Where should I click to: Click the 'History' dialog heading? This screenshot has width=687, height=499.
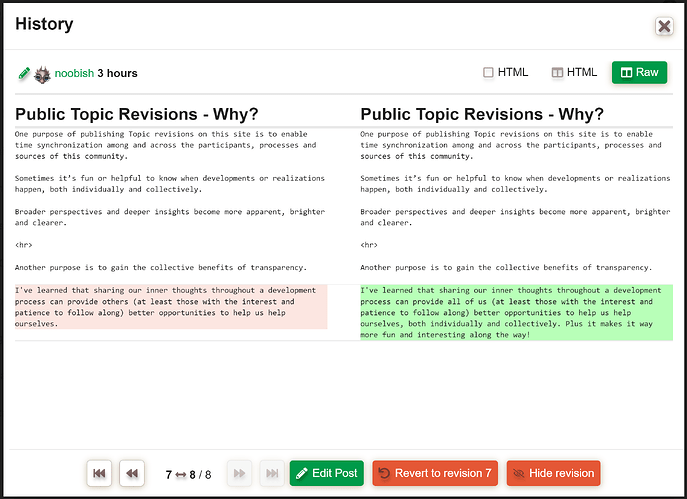44,24
